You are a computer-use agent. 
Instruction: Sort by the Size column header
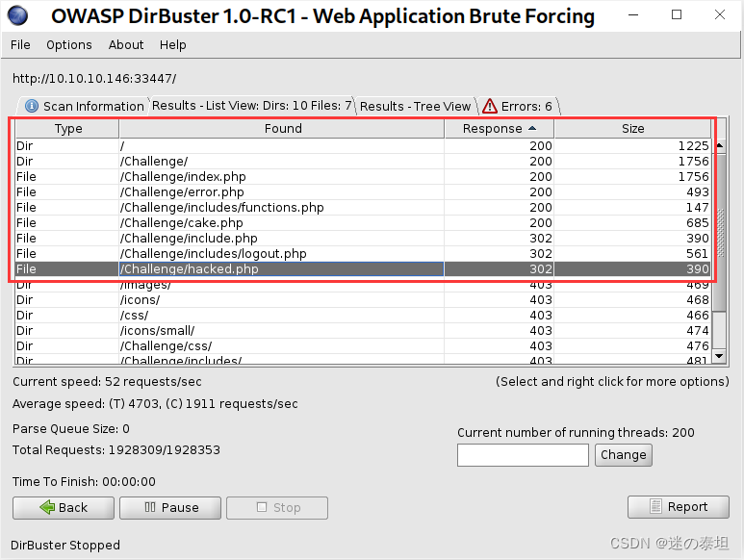tap(632, 129)
